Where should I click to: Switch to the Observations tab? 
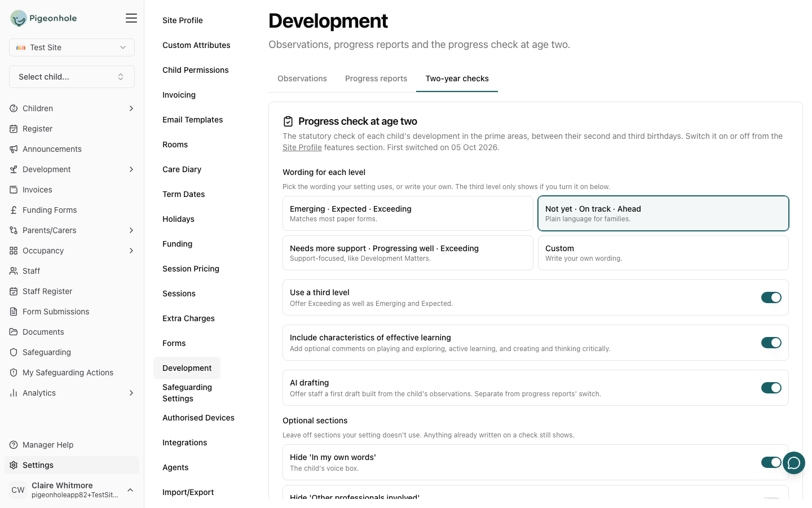point(302,78)
